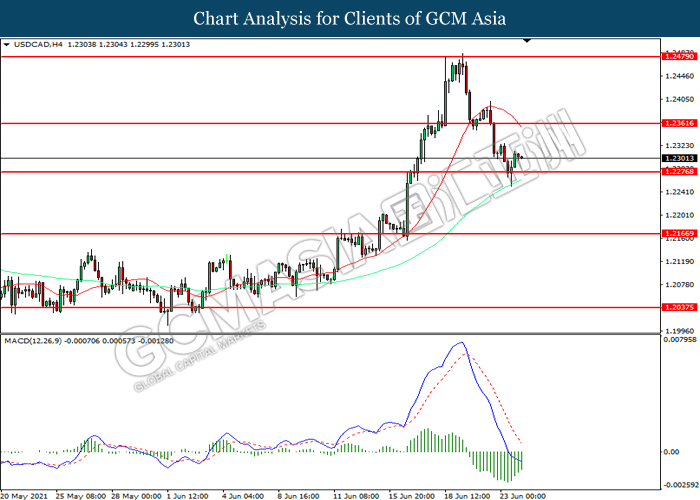The height and width of the screenshot is (500, 700).
Task: Click the 28 May 00:00 time label
Action: [x=136, y=496]
